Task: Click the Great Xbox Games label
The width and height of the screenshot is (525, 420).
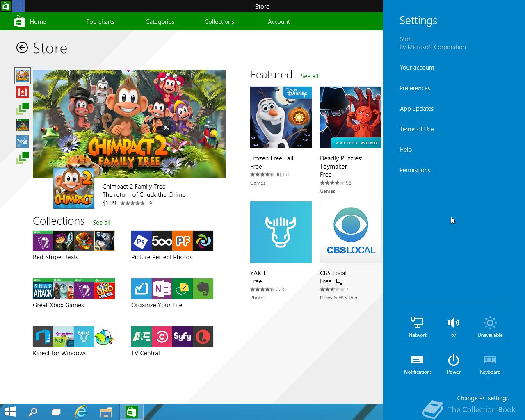Action: pos(58,305)
